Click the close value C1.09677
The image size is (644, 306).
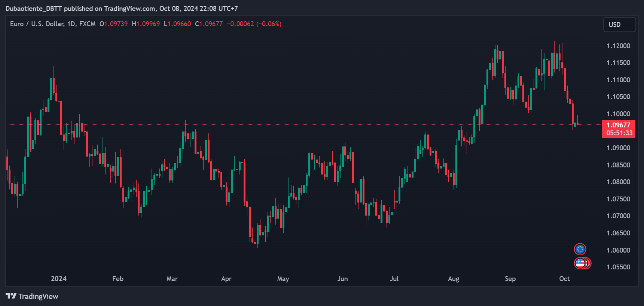tap(209, 24)
